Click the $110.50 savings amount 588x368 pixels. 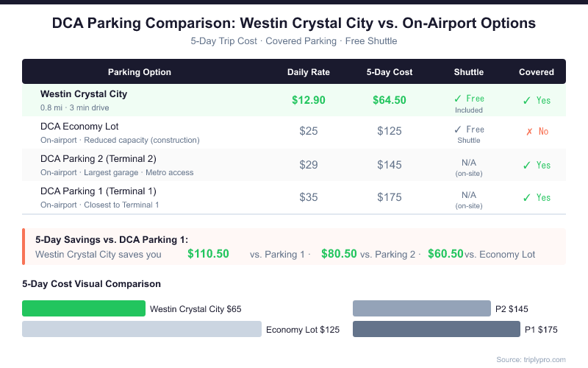pos(209,254)
